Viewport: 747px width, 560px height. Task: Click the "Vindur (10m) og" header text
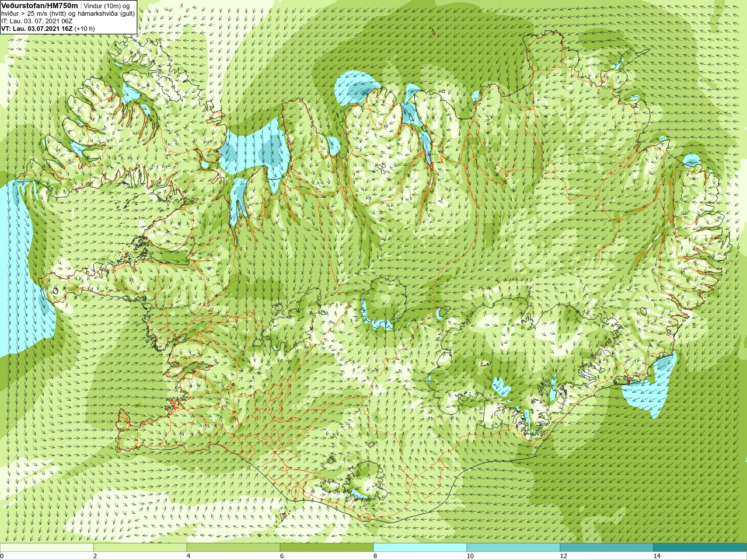coord(107,6)
